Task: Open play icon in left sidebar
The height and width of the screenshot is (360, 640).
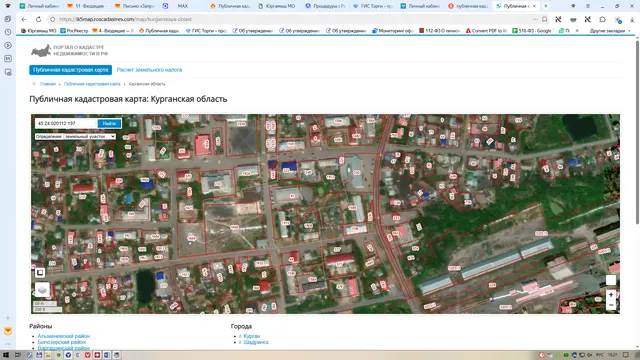Action: pos(8,45)
